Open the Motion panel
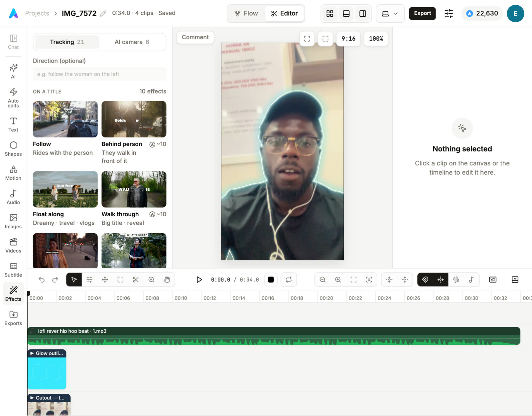Viewport: 532px width, 416px height. pos(13,173)
